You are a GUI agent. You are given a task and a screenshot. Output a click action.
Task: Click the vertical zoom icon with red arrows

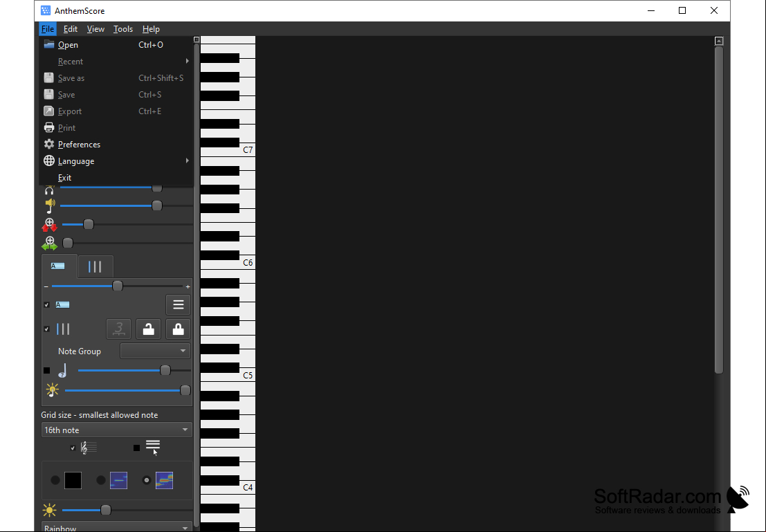tap(49, 225)
